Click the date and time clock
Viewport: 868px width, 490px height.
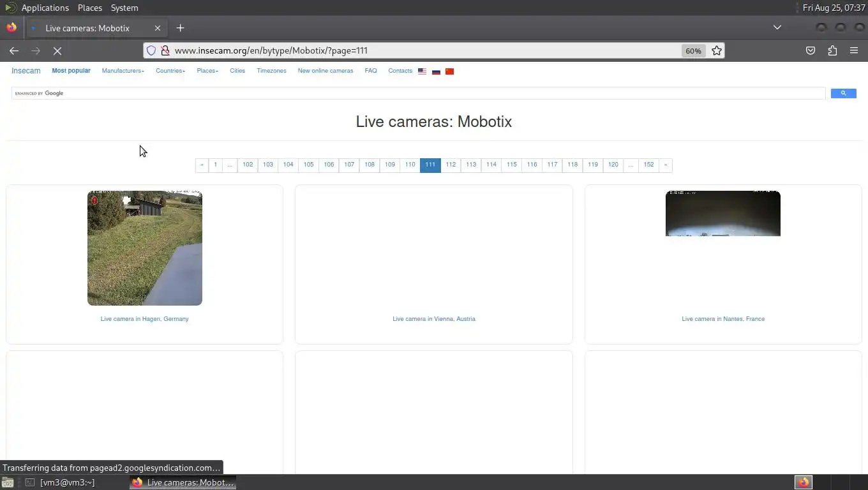(834, 8)
